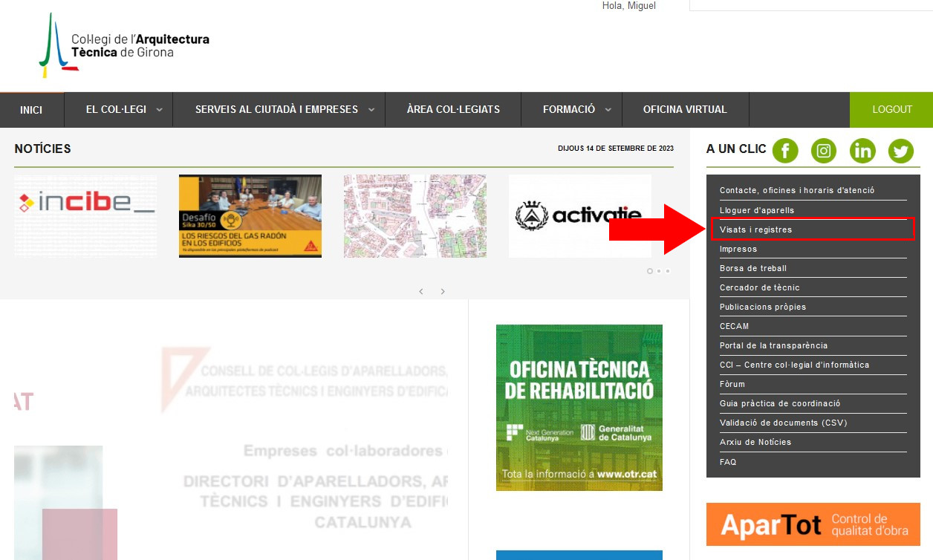
Task: Expand Serveis al ciutadà i empreses chevron
Action: pos(371,110)
